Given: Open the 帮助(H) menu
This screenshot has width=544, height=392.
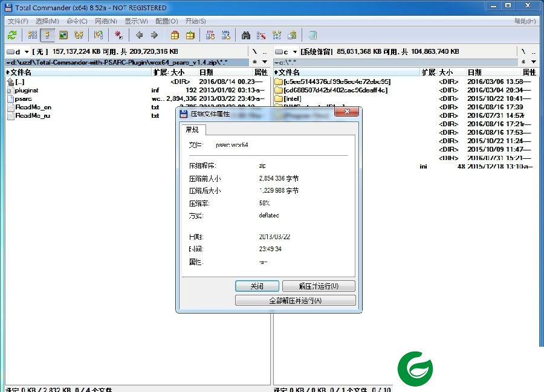Looking at the screenshot, I should (525, 21).
